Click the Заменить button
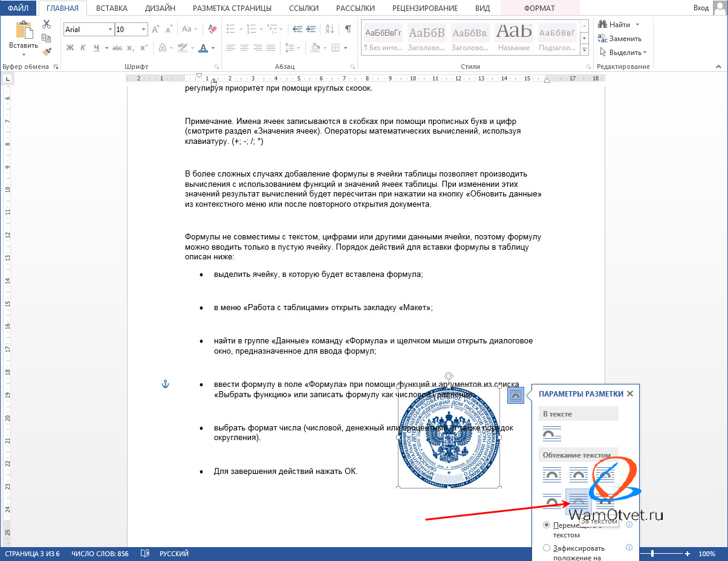Viewport: 728px width, 561px height. (x=619, y=39)
